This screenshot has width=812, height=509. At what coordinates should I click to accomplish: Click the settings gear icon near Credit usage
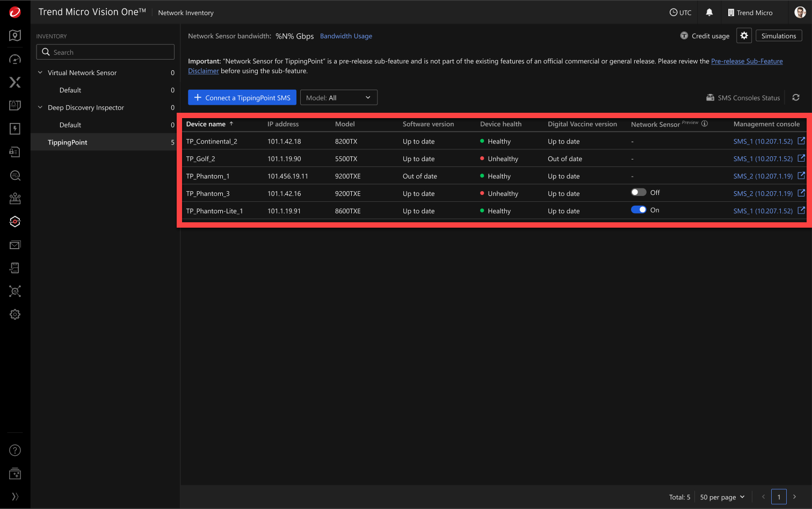click(x=744, y=35)
